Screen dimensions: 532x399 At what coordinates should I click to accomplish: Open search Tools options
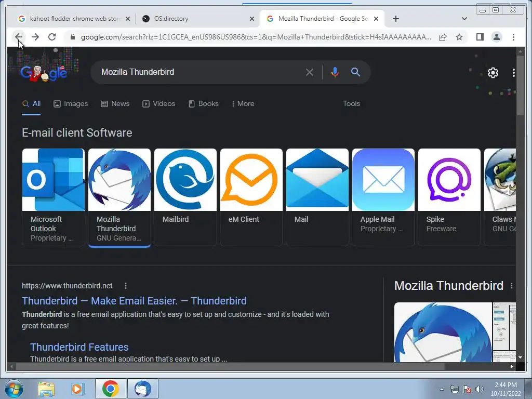tap(351, 103)
